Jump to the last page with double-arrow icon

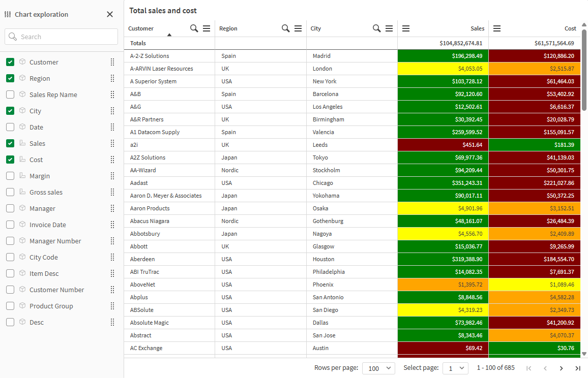tap(577, 367)
